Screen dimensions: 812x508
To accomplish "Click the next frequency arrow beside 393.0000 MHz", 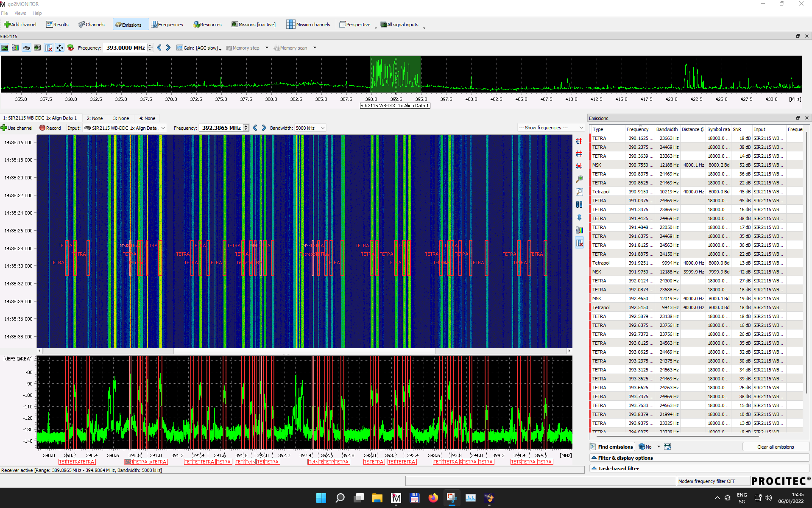I will coord(168,48).
